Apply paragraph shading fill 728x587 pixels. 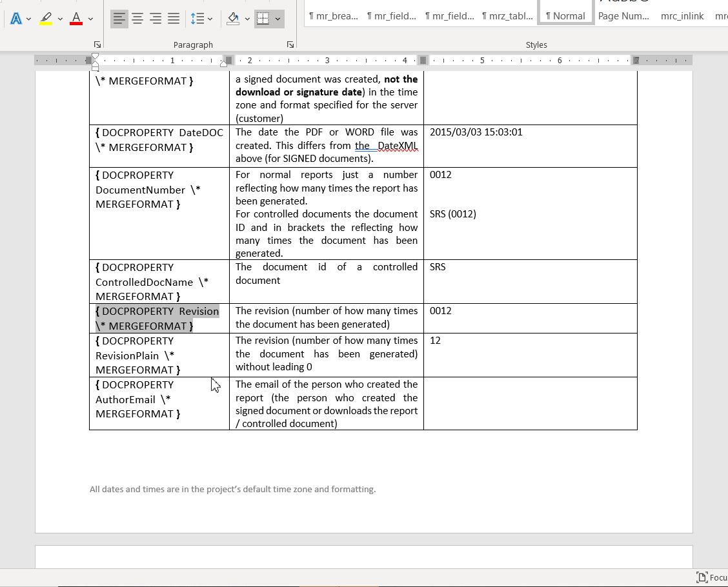(x=233, y=19)
